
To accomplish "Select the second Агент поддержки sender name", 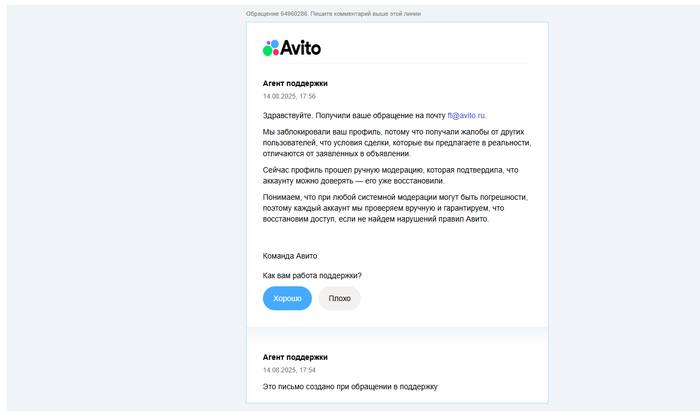I will click(x=295, y=357).
